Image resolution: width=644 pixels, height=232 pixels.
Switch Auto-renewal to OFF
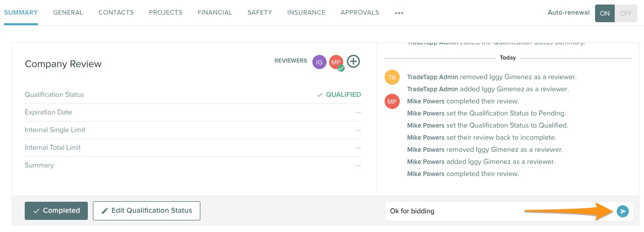(x=626, y=13)
